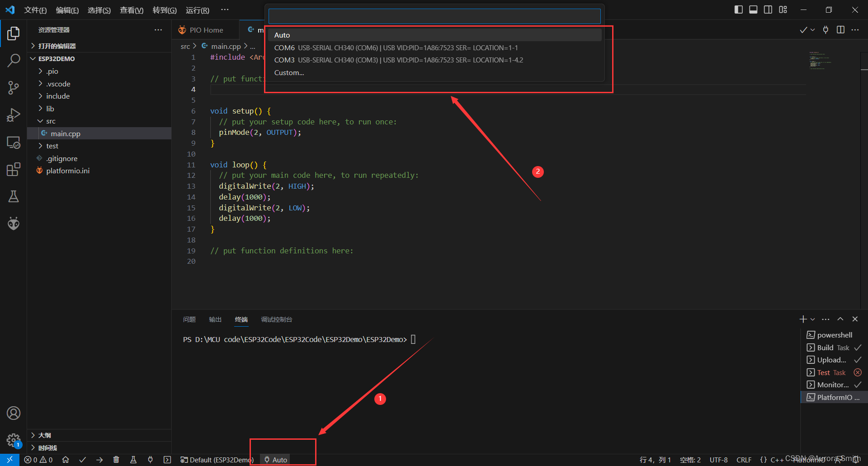This screenshot has height=466, width=868.
Task: Open the Selection menu
Action: click(x=99, y=10)
